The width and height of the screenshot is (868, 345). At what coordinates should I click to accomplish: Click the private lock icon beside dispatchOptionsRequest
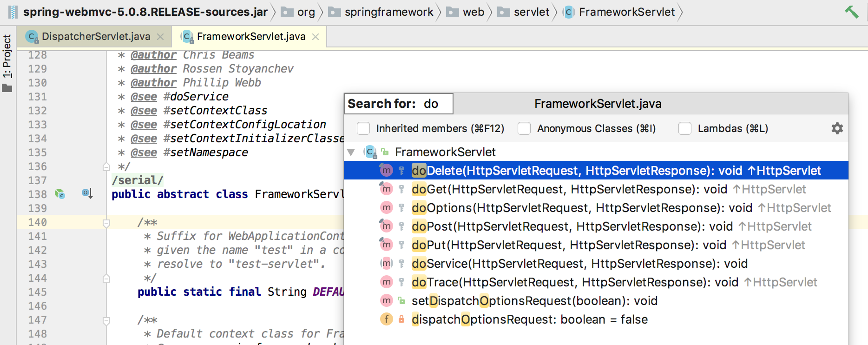click(x=401, y=319)
